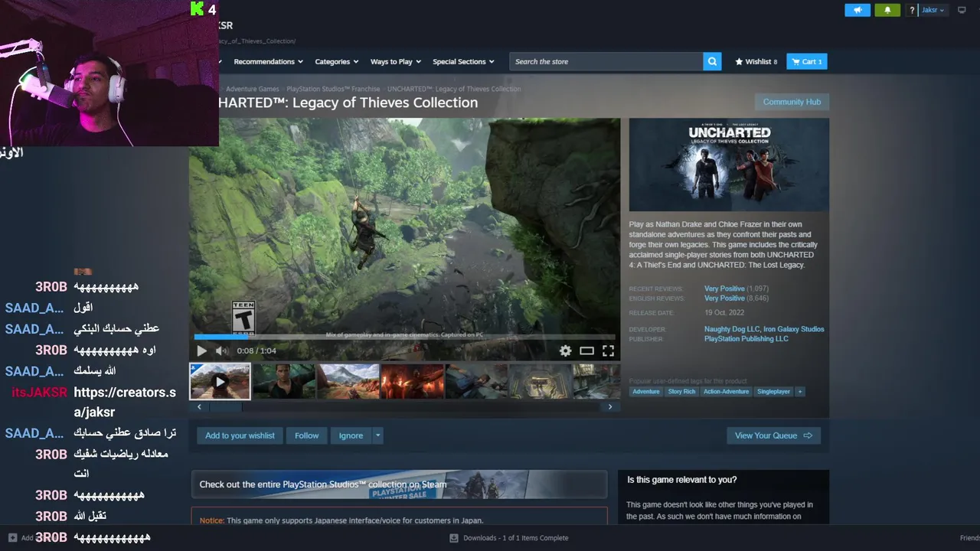Image resolution: width=980 pixels, height=551 pixels.
Task: Open the Naughty Dog LLC developer link
Action: tap(731, 329)
